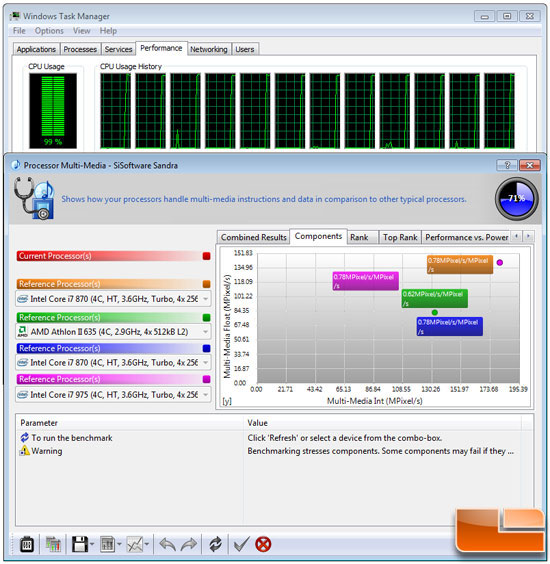Viewport: 550px width, 564px height.
Task: Switch to the Users tab
Action: point(245,49)
